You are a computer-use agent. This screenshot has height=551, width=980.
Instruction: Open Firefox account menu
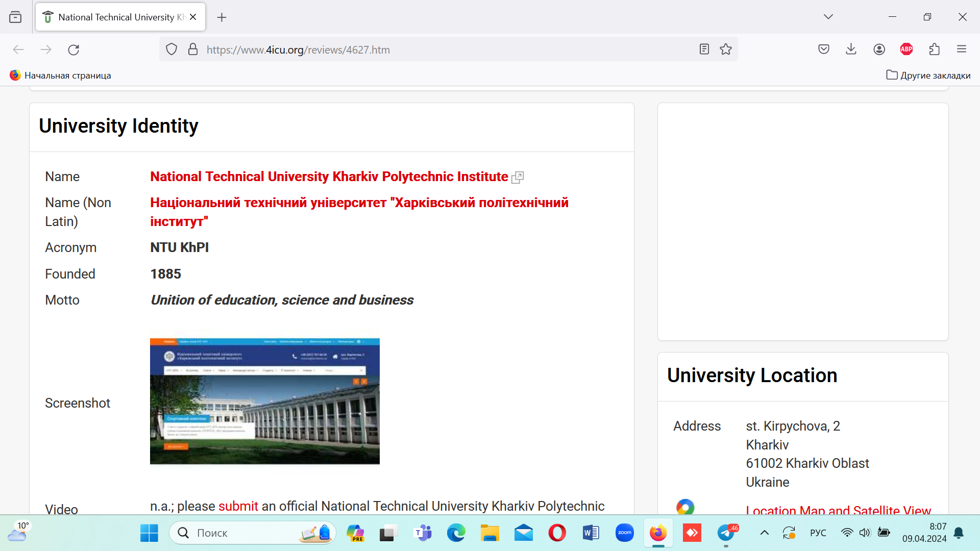[879, 49]
